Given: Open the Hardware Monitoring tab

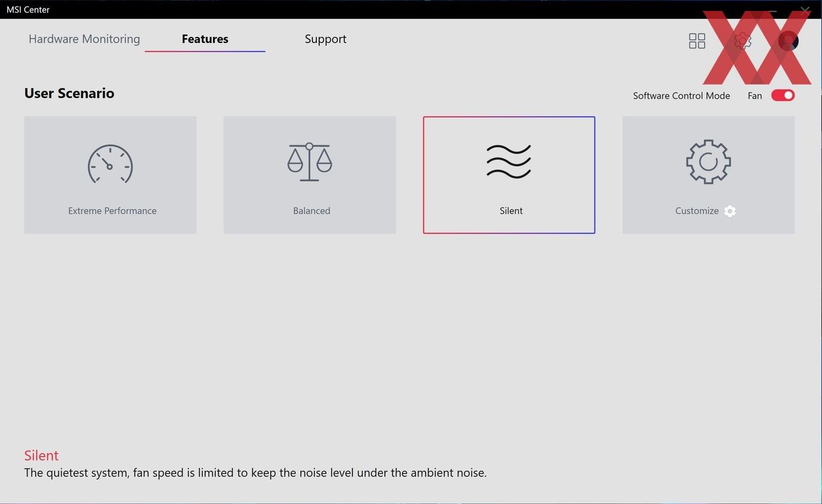Looking at the screenshot, I should [x=84, y=39].
